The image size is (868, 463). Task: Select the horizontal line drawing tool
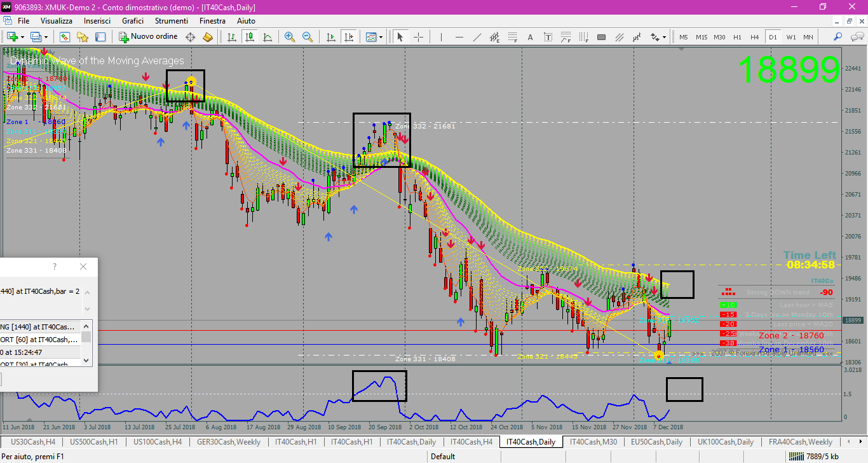pos(459,37)
